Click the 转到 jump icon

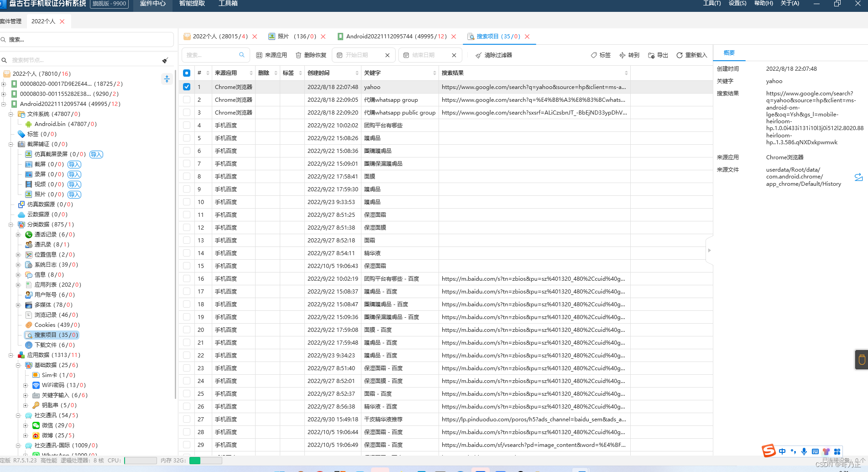click(622, 55)
